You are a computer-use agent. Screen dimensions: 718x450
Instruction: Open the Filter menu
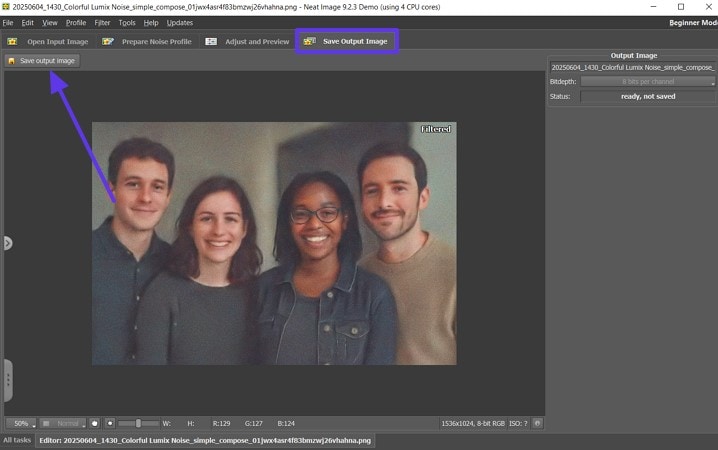102,23
